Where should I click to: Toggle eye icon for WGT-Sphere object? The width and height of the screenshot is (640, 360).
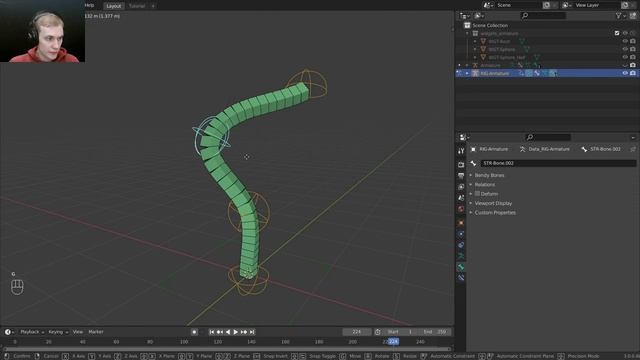point(625,49)
